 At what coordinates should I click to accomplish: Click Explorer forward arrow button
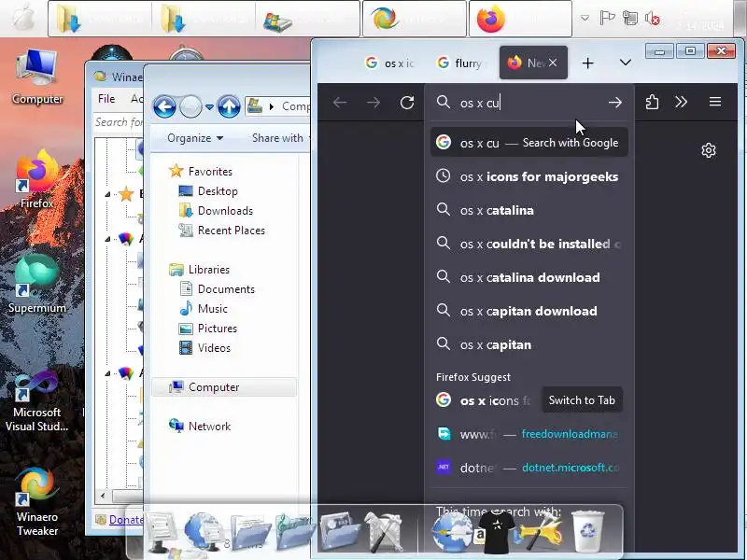190,106
